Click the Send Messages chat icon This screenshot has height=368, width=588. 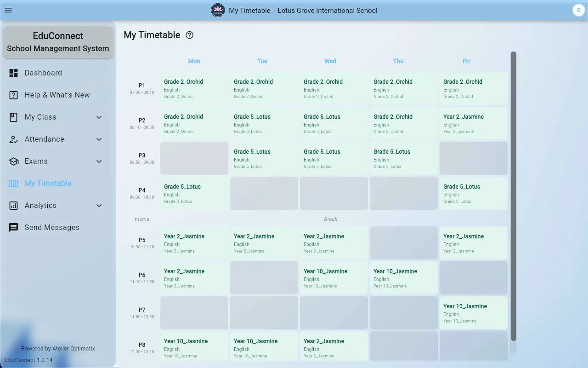click(x=14, y=227)
